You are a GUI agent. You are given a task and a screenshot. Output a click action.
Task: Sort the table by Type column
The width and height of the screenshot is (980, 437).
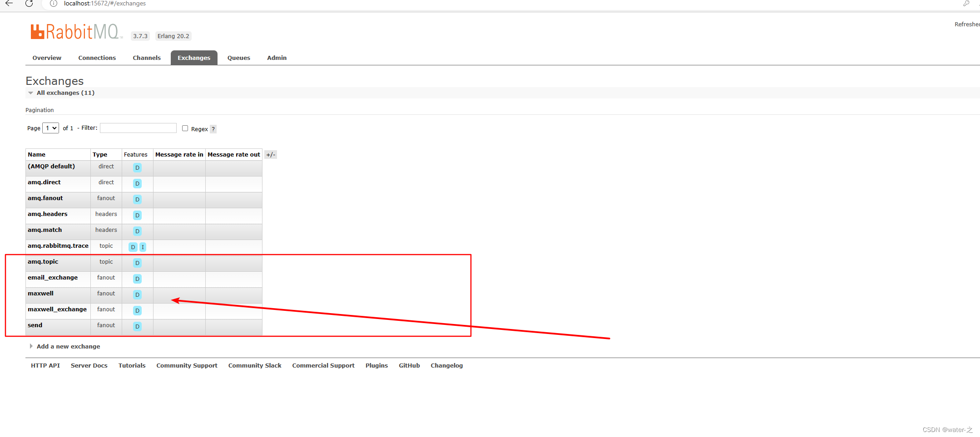(100, 155)
